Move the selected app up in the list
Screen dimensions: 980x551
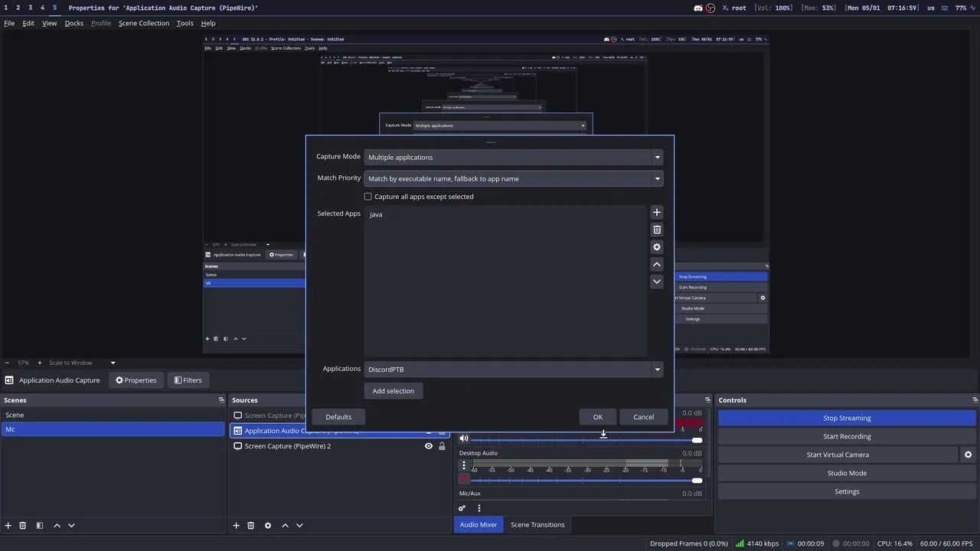point(656,264)
